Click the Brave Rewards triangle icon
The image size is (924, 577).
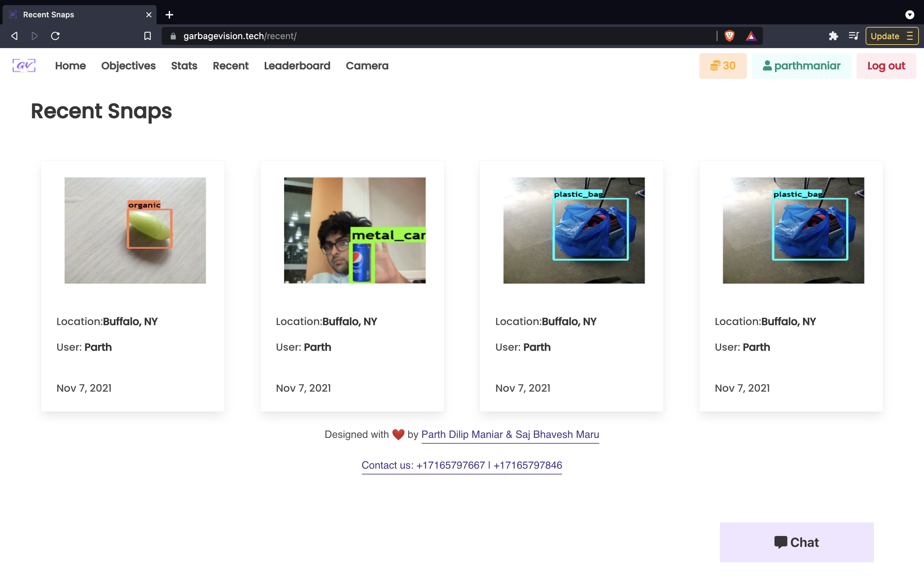tap(751, 36)
